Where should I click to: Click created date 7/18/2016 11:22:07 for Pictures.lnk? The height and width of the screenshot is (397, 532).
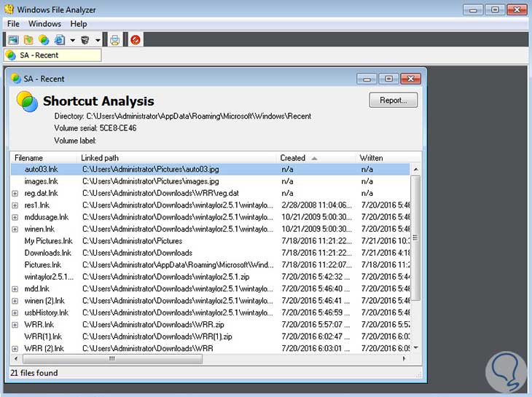316,264
